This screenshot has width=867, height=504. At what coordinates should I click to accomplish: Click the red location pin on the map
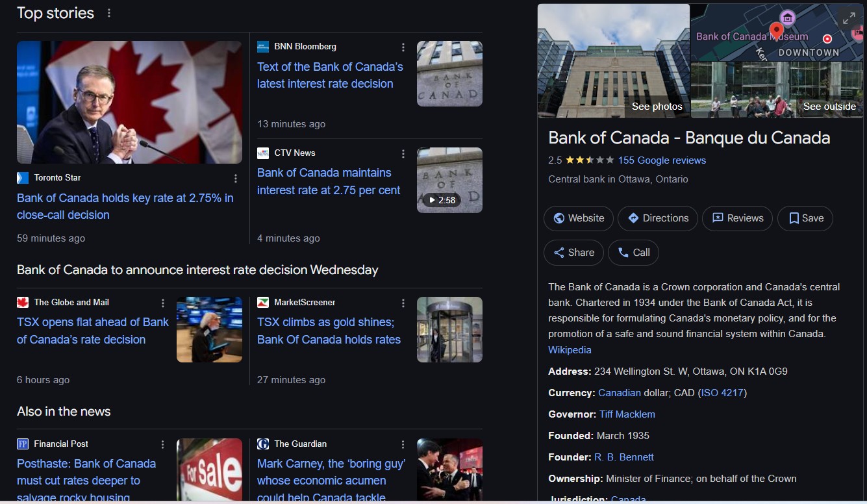[776, 30]
